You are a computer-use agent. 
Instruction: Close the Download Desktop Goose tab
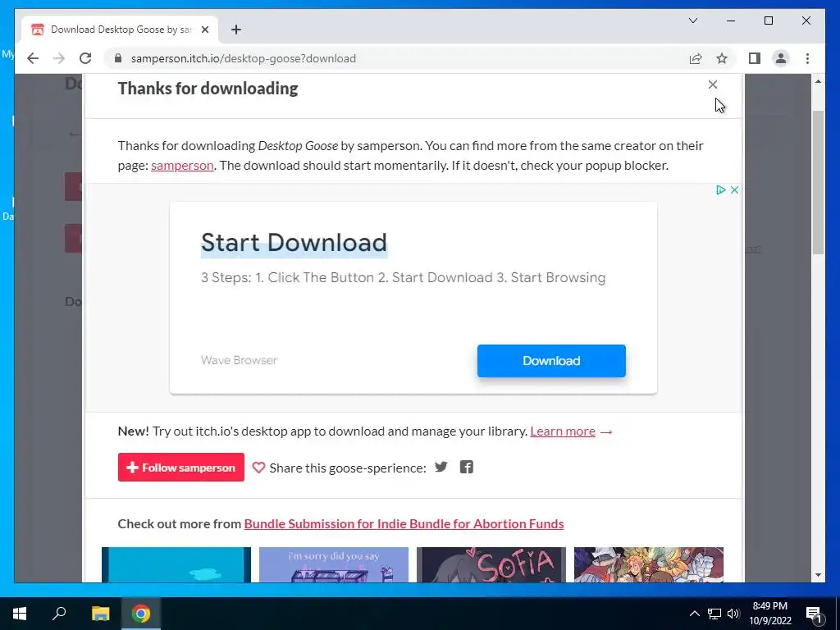(205, 30)
